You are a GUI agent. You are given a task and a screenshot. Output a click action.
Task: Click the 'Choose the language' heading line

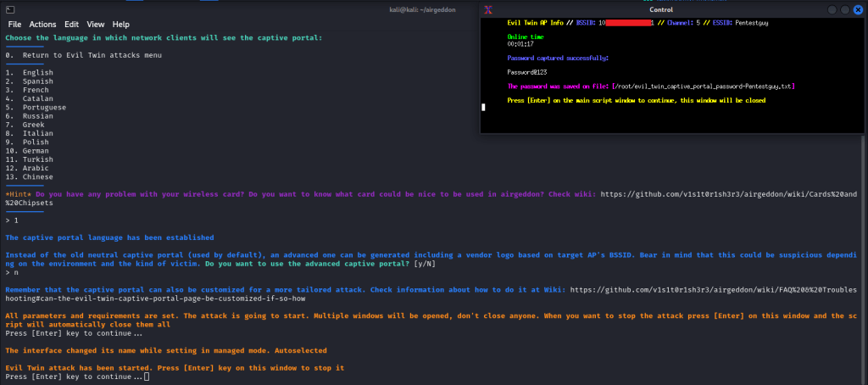164,37
